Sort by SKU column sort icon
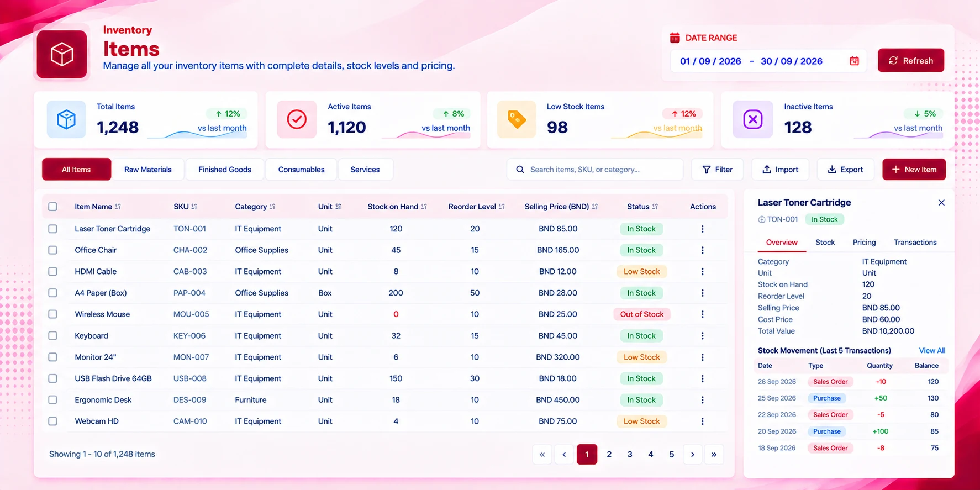 (194, 207)
